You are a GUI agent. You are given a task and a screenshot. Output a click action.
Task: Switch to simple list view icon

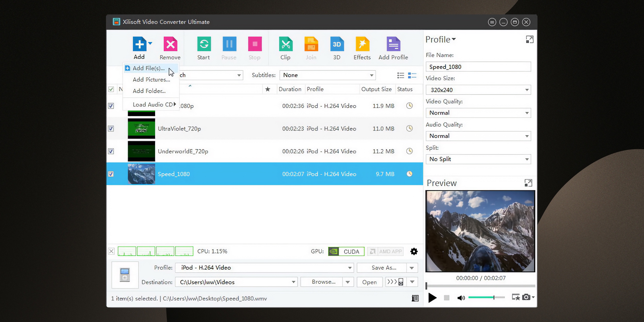pyautogui.click(x=401, y=75)
